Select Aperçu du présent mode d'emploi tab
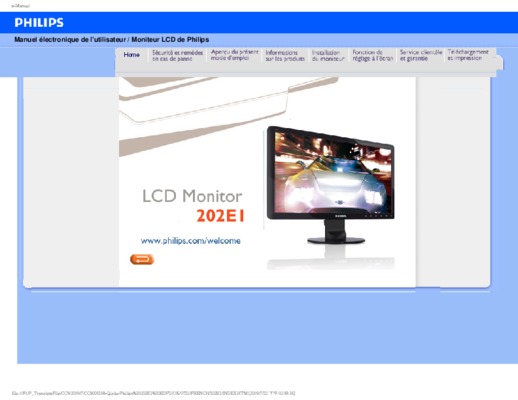518x400 pixels. (234, 55)
